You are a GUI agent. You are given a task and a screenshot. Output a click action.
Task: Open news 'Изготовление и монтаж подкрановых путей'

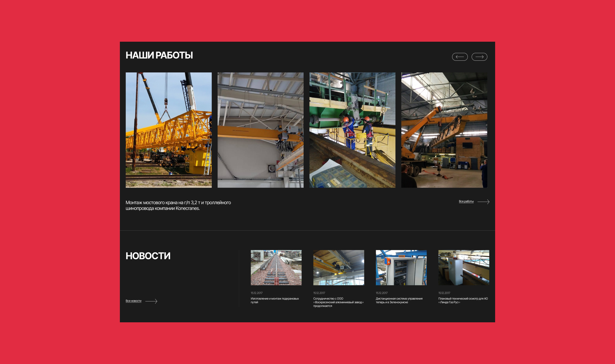(x=275, y=300)
